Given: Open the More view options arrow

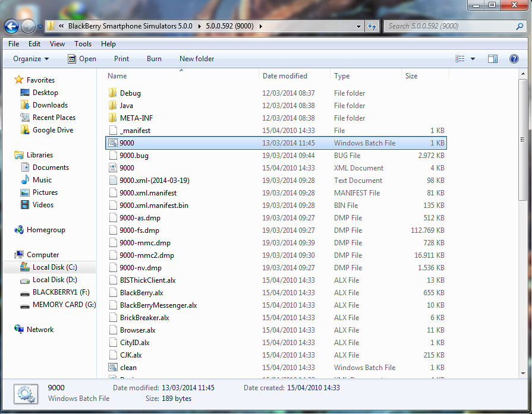Looking at the screenshot, I should 473,59.
